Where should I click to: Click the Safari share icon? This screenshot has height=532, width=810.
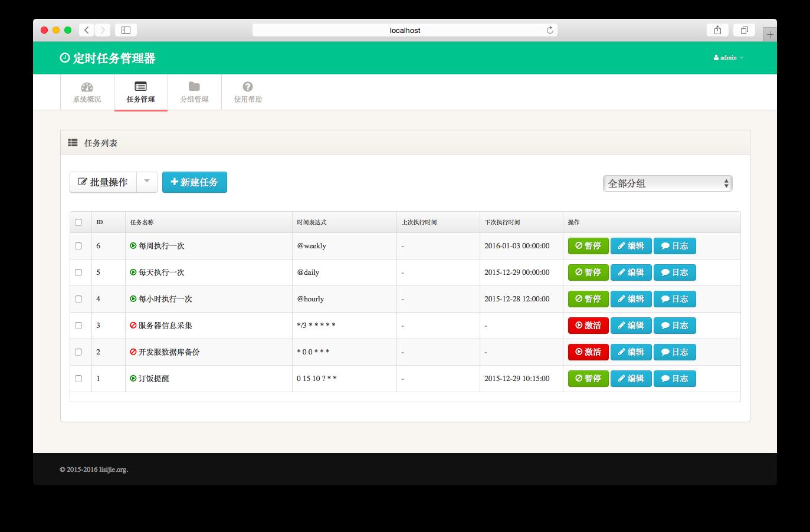pyautogui.click(x=717, y=30)
